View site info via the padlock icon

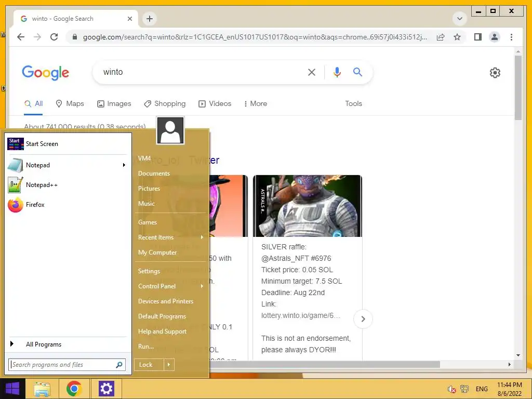pos(75,37)
